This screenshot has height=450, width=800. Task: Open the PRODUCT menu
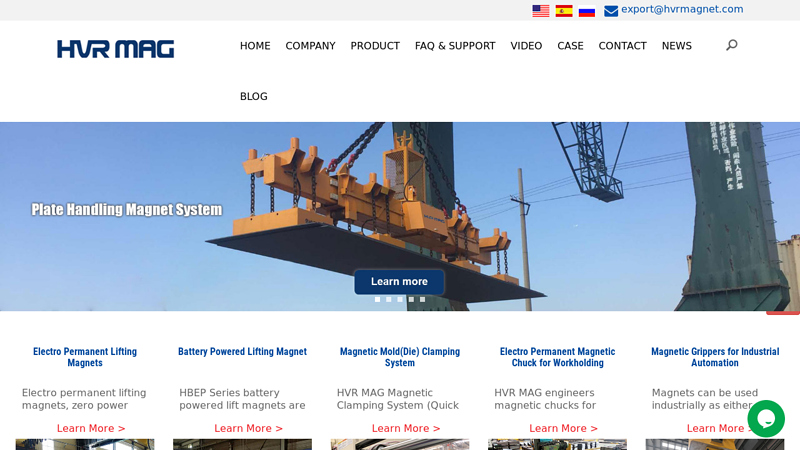(375, 46)
